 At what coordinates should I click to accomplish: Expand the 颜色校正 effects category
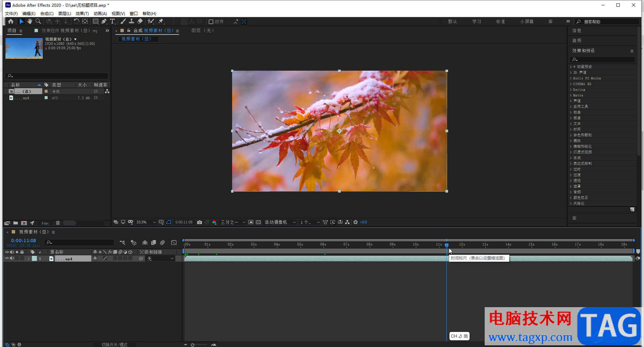pyautogui.click(x=571, y=198)
